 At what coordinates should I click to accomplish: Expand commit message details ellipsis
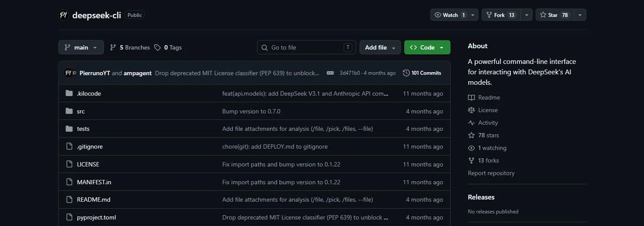point(330,73)
